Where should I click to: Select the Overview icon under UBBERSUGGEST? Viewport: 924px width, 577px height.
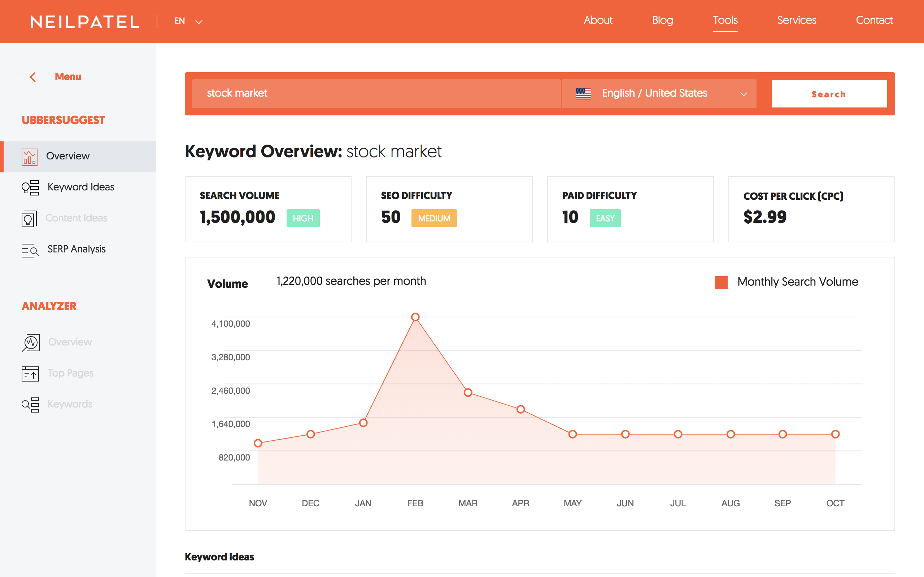30,156
